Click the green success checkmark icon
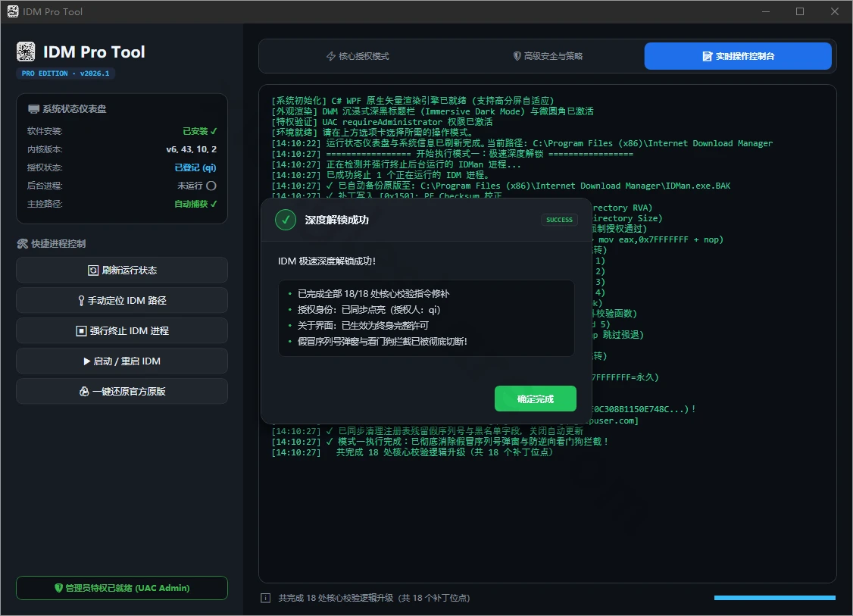Screen dimensions: 853x616 click(286, 220)
